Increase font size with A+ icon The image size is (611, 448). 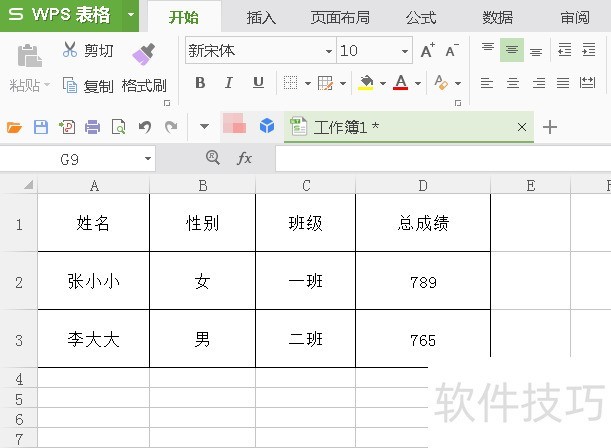click(x=427, y=51)
